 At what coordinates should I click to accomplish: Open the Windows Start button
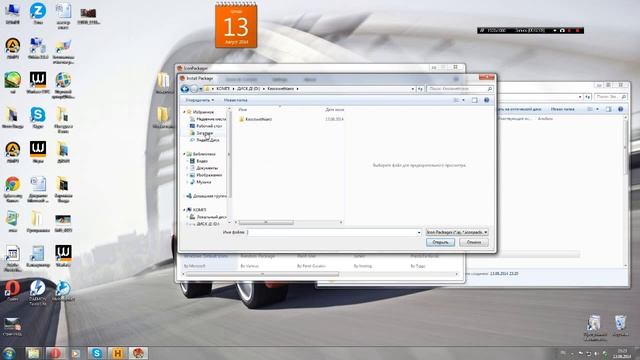9,353
